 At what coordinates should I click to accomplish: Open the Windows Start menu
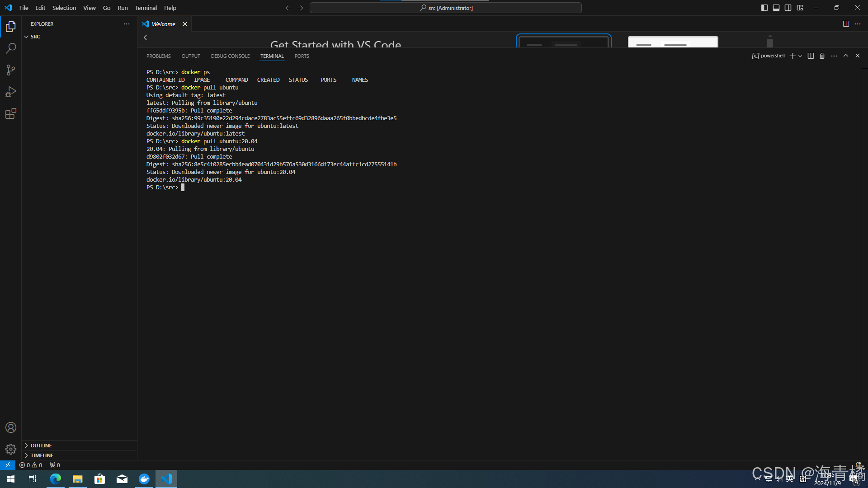(x=11, y=479)
